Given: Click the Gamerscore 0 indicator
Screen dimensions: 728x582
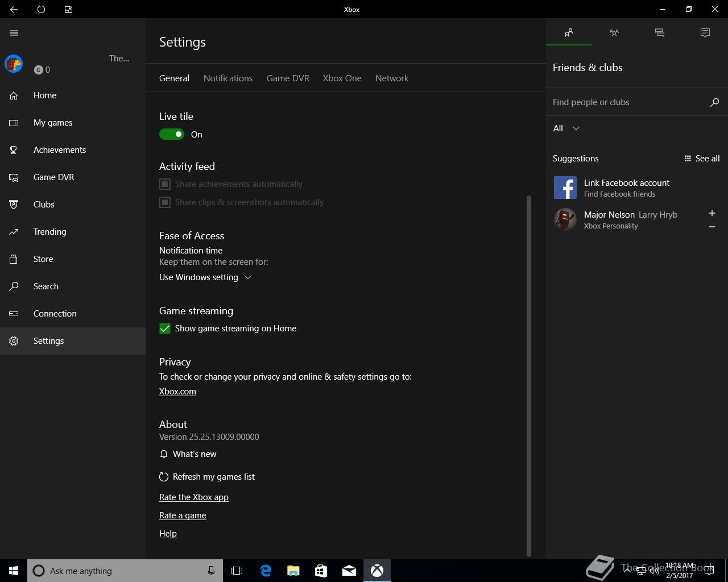Looking at the screenshot, I should point(42,70).
